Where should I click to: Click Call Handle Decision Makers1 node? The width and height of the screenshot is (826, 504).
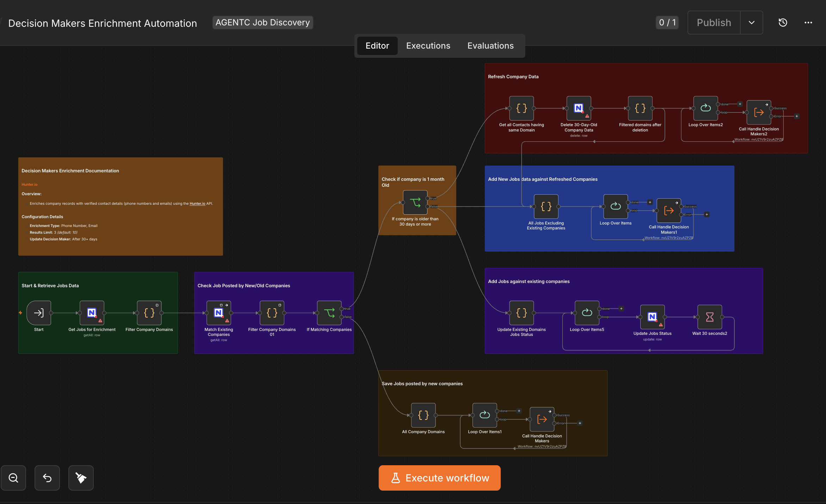tap(669, 211)
